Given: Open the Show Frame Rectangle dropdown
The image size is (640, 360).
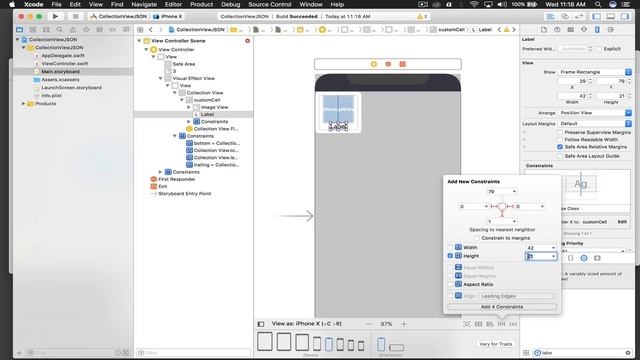Looking at the screenshot, I should click(x=595, y=72).
